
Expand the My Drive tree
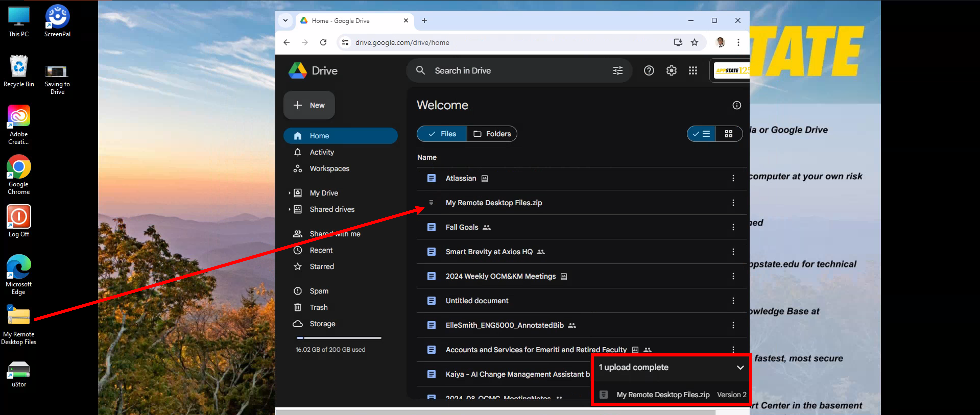click(289, 193)
